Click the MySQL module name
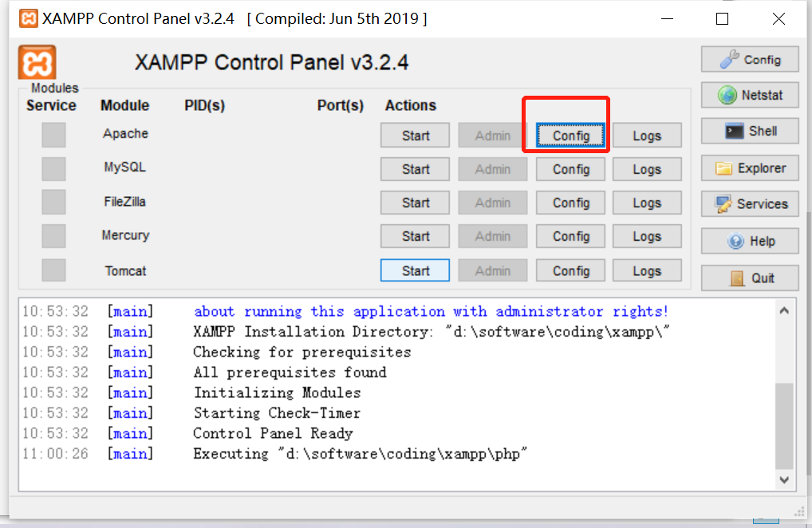 pyautogui.click(x=124, y=167)
